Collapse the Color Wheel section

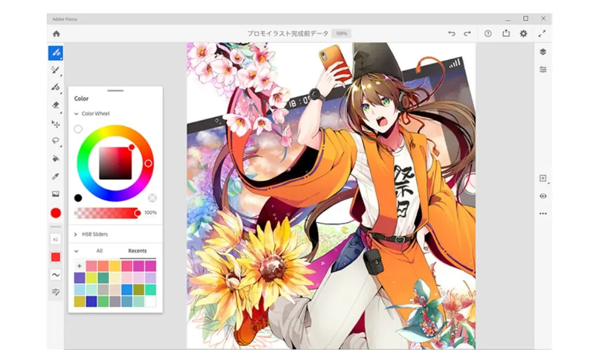click(x=77, y=114)
